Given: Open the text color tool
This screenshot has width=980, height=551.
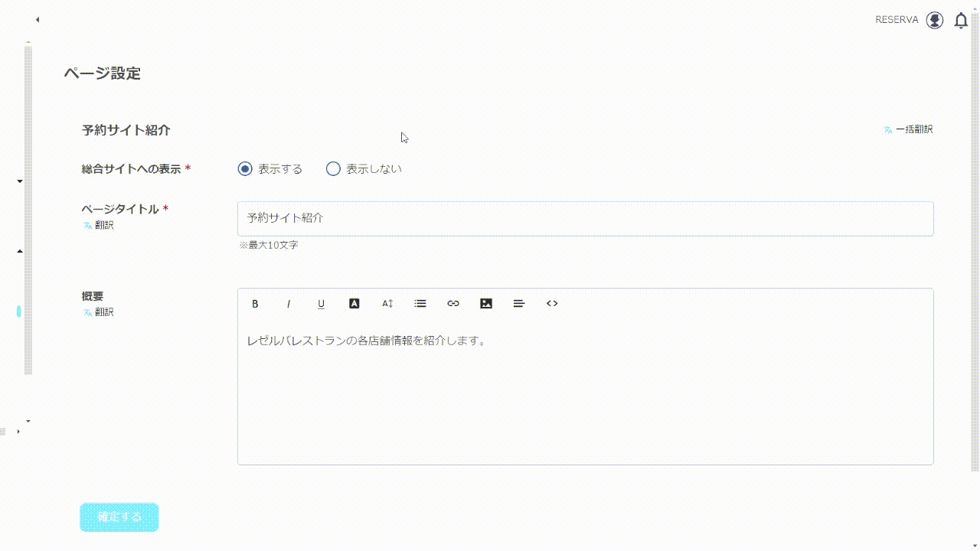Looking at the screenshot, I should point(354,304).
